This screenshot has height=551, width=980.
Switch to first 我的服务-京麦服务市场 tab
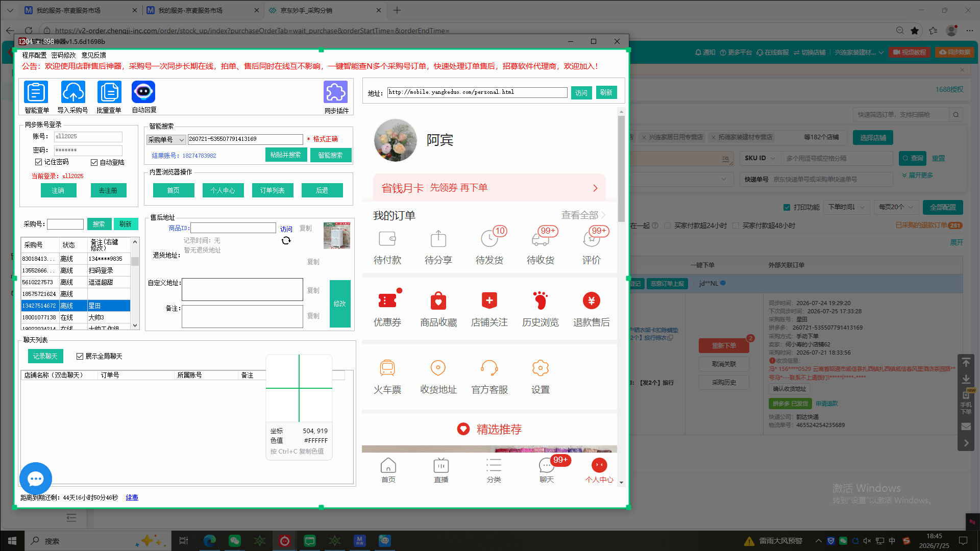81,10
